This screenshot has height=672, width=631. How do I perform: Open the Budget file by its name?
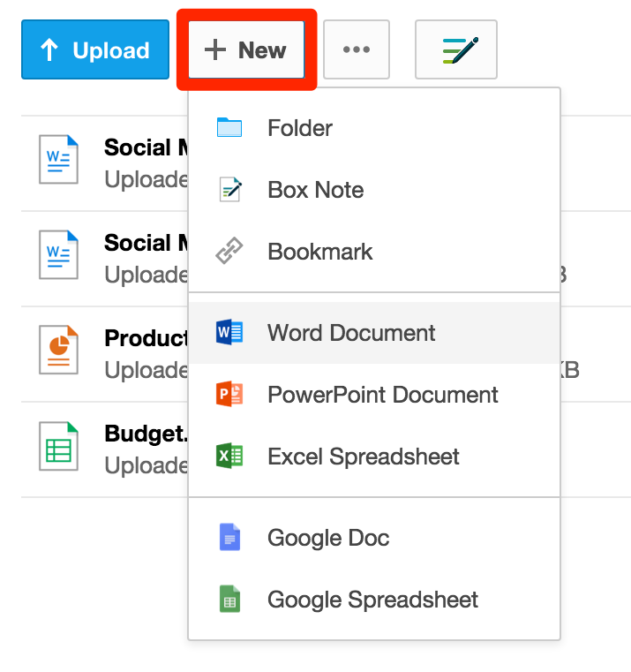click(146, 434)
